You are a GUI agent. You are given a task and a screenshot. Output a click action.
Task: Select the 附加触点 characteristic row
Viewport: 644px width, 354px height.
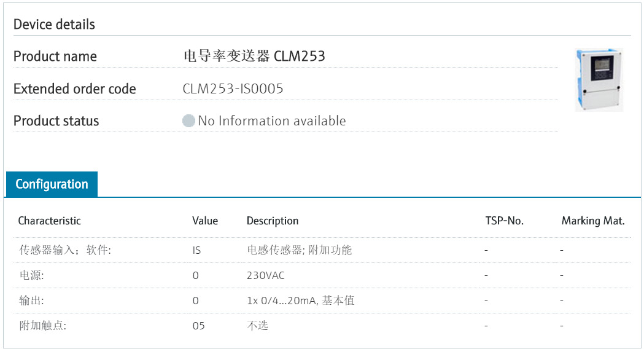point(322,326)
